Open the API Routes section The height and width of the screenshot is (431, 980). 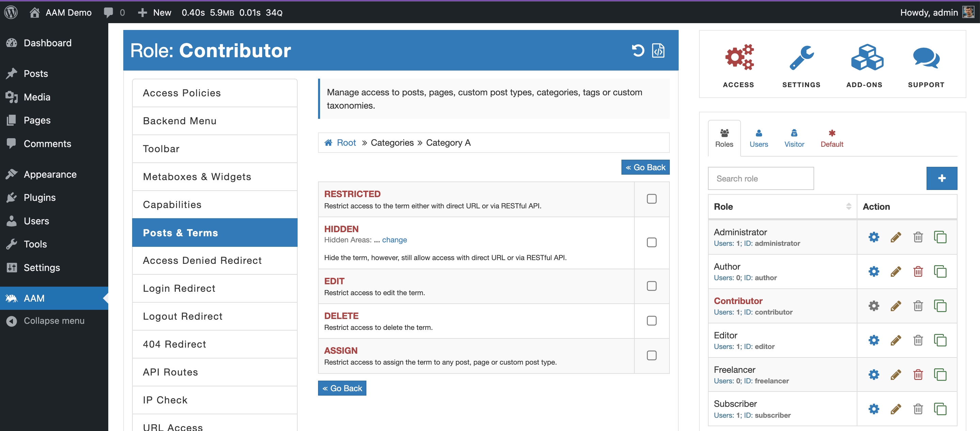point(215,372)
